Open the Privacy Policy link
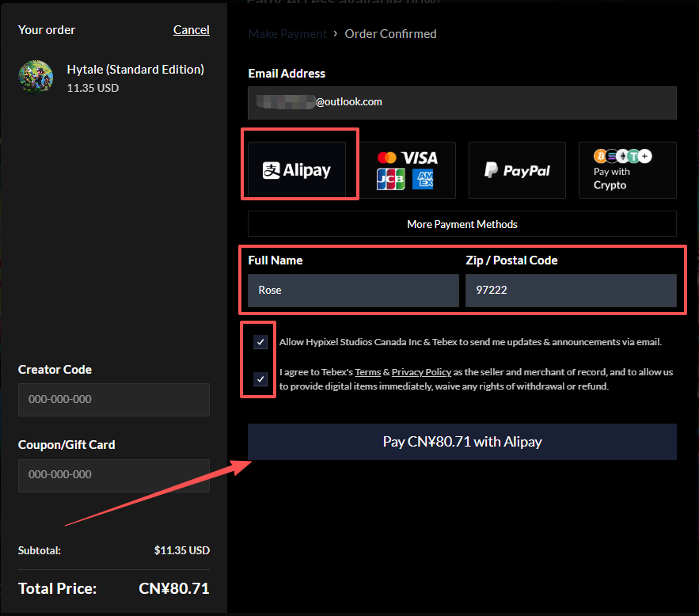Viewport: 699px width, 616px height. [421, 372]
